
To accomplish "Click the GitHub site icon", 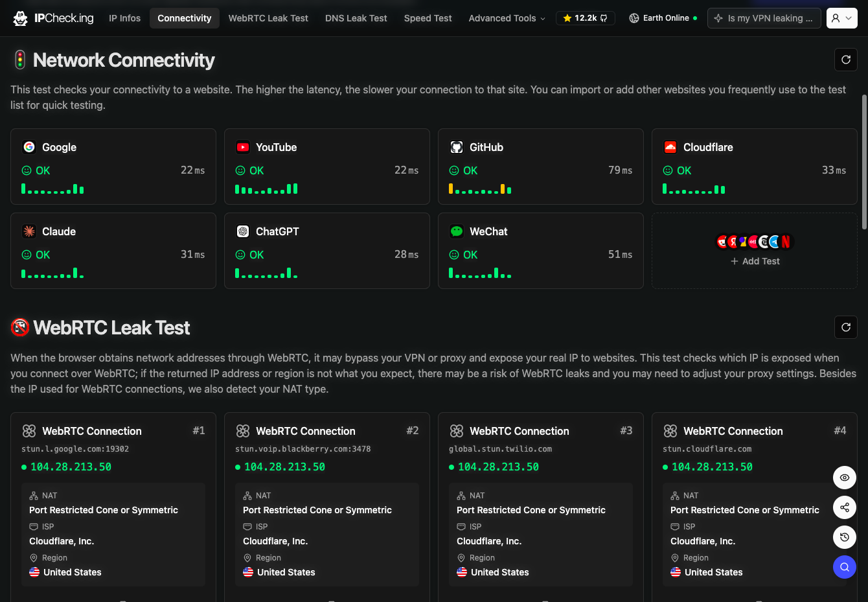I will click(457, 147).
